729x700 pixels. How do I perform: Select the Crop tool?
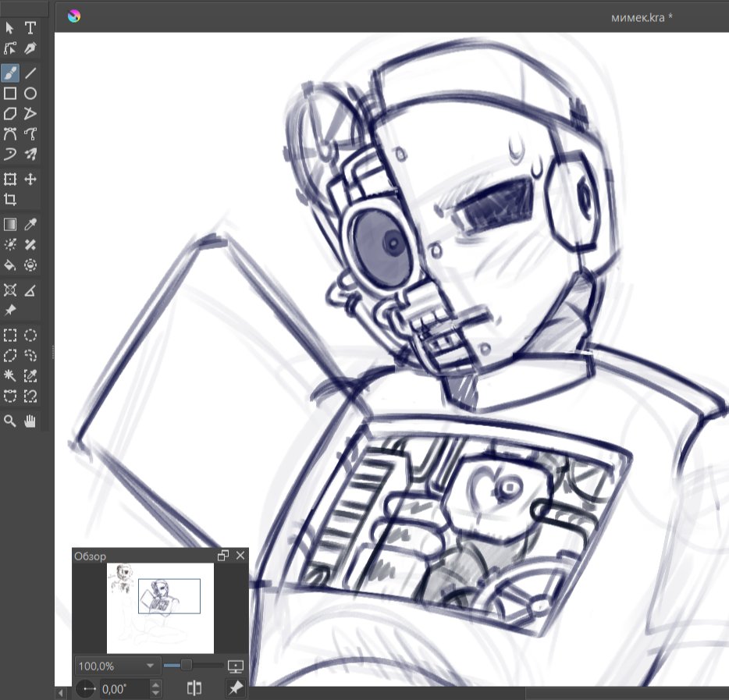[x=10, y=199]
